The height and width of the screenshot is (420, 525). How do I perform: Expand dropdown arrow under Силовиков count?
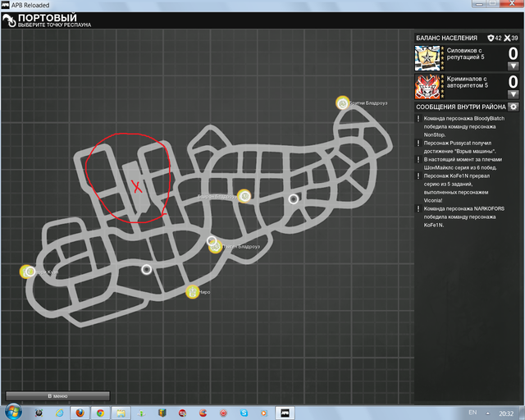pos(513,66)
